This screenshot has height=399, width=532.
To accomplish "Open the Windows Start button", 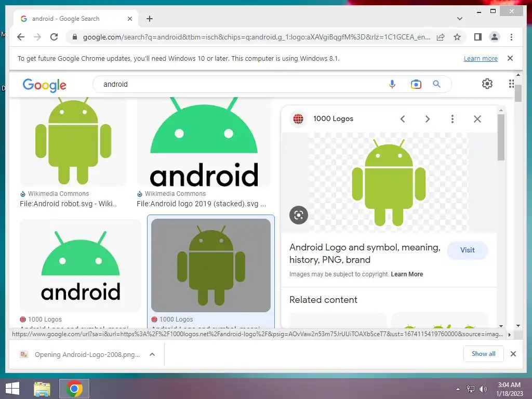I will click(12, 389).
